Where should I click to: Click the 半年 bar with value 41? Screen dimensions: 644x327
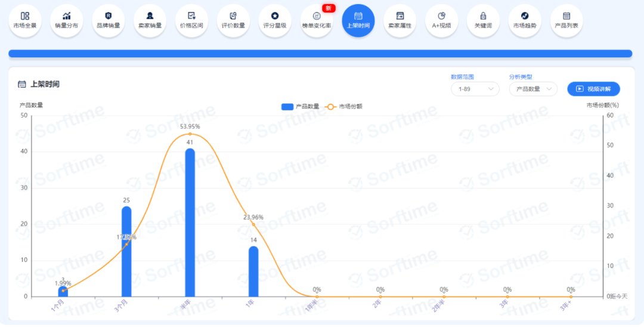point(190,222)
